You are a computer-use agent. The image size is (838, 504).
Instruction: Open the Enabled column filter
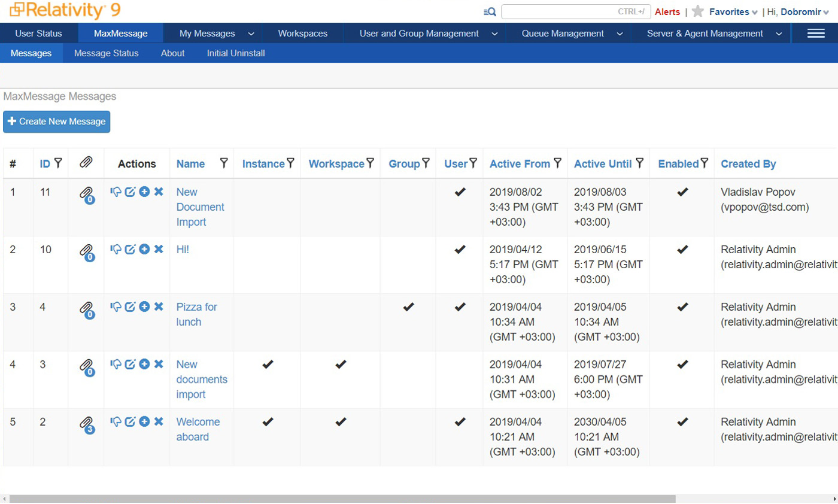(x=705, y=163)
